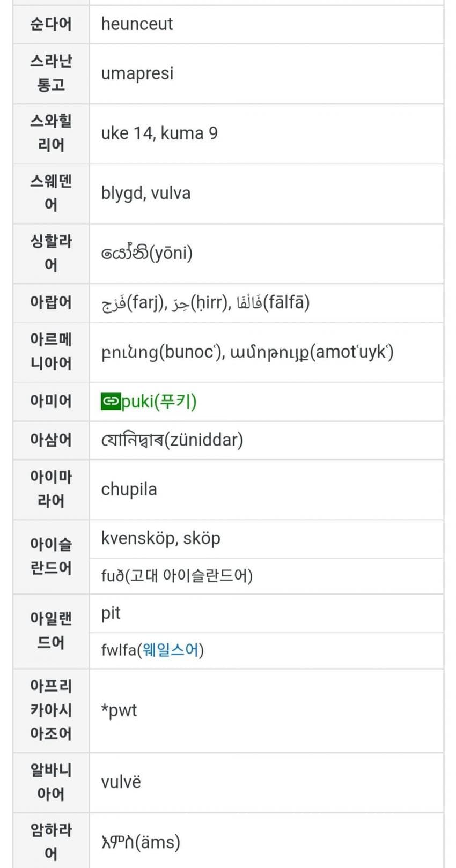Click the kvensköp, sköp text cell
456x868 pixels.
[x=160, y=538]
